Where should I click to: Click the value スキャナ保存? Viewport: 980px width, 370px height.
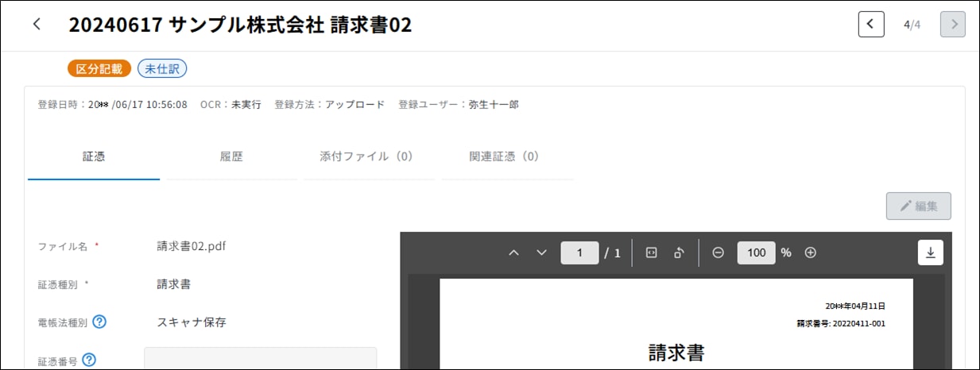coord(192,322)
